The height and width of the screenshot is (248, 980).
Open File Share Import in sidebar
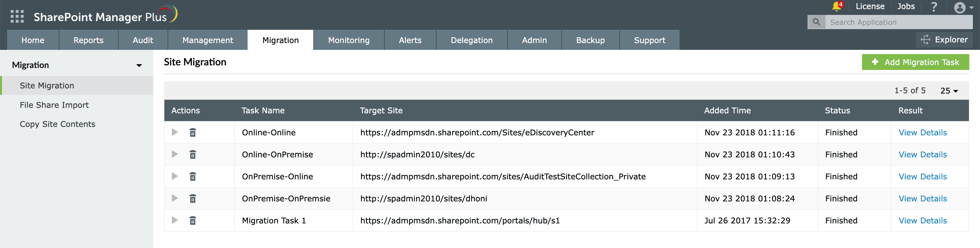tap(54, 105)
